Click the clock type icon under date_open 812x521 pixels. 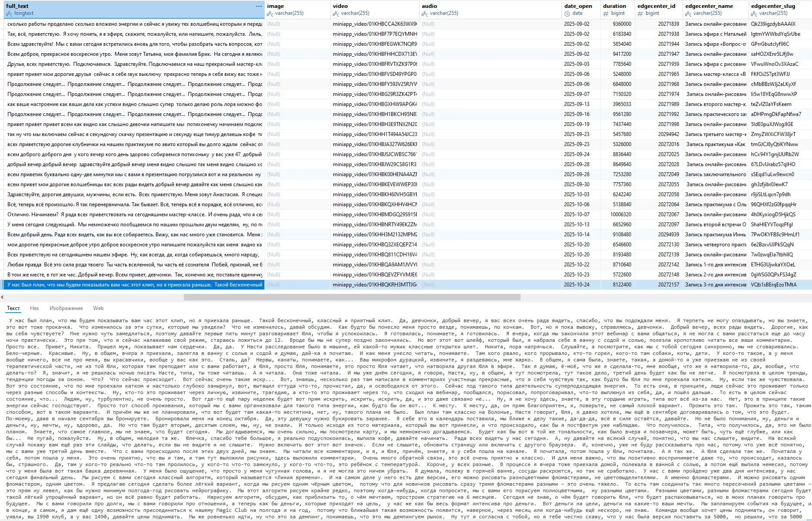pyautogui.click(x=567, y=14)
